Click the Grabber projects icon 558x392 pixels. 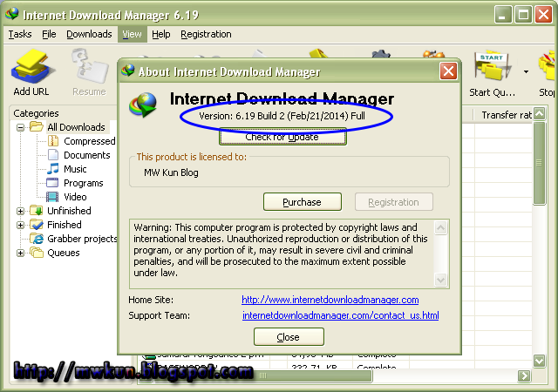[37, 239]
